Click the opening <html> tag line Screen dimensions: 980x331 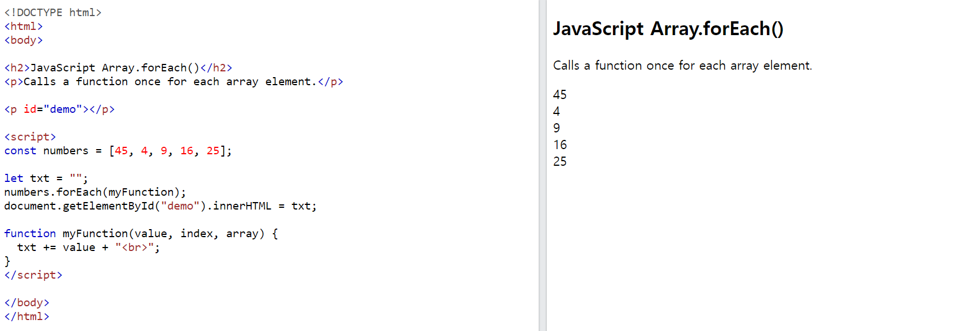(x=24, y=26)
